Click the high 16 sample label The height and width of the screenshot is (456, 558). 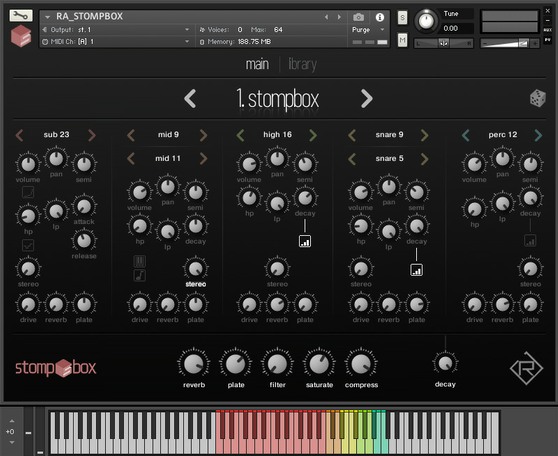coord(277,135)
